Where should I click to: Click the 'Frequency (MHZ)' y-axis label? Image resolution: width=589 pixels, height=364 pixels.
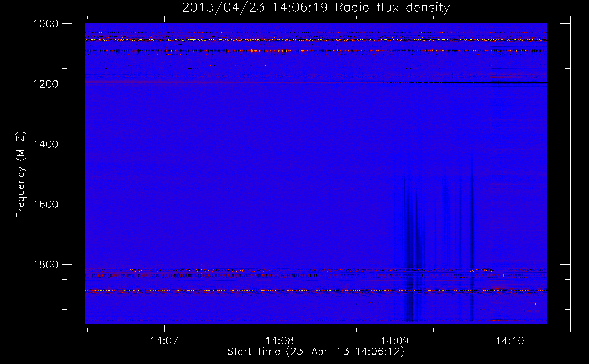pos(21,175)
